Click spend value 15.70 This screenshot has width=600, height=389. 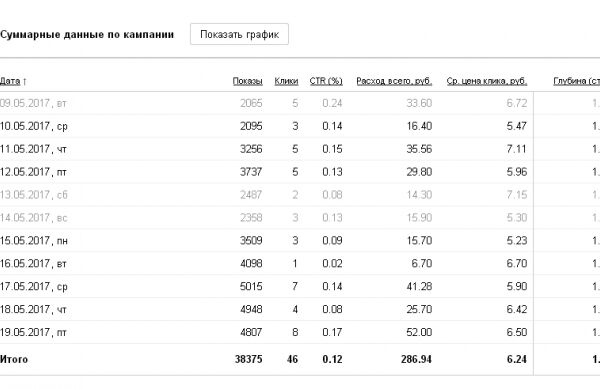click(x=419, y=241)
